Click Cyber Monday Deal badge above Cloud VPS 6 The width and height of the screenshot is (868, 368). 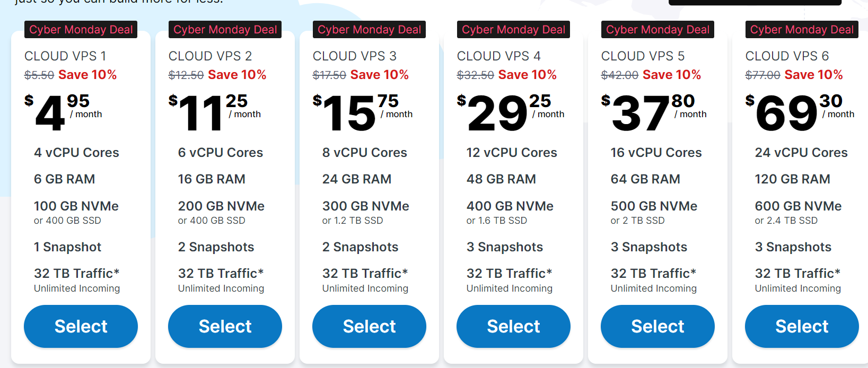coord(802,30)
